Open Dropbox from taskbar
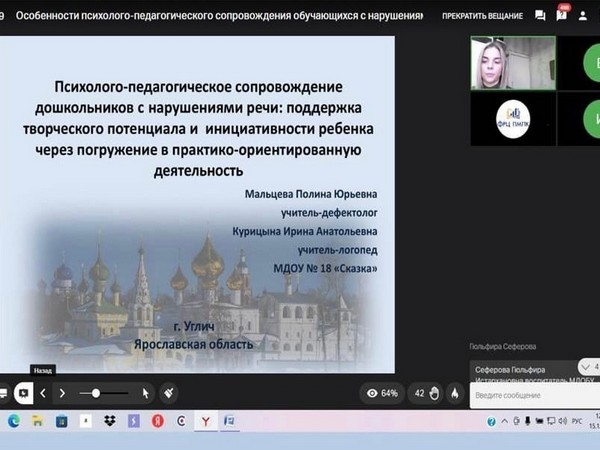This screenshot has height=450, width=600. pyautogui.click(x=110, y=421)
